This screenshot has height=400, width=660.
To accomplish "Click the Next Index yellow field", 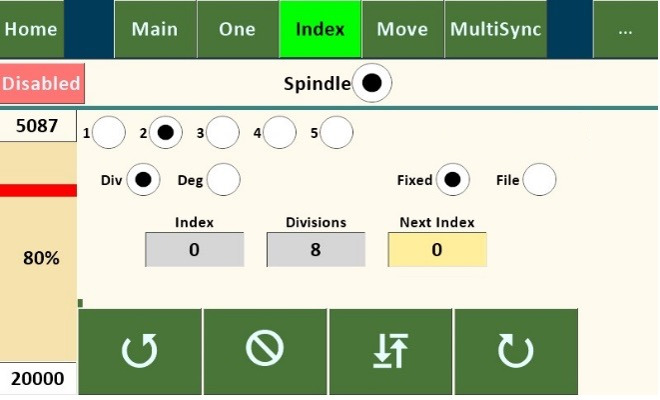I will (x=437, y=250).
